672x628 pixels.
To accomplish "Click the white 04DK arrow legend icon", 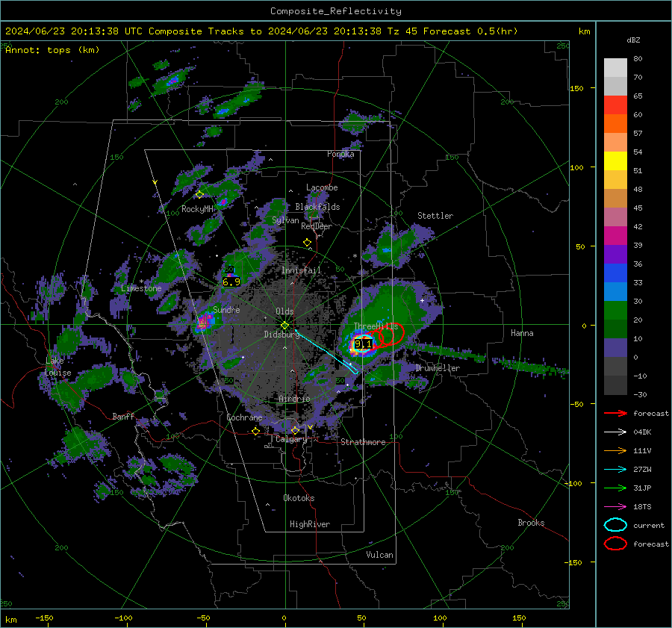I will click(615, 432).
